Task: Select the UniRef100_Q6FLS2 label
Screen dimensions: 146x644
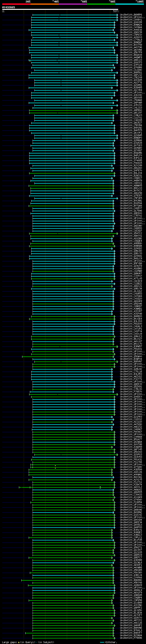Action: 131,75
